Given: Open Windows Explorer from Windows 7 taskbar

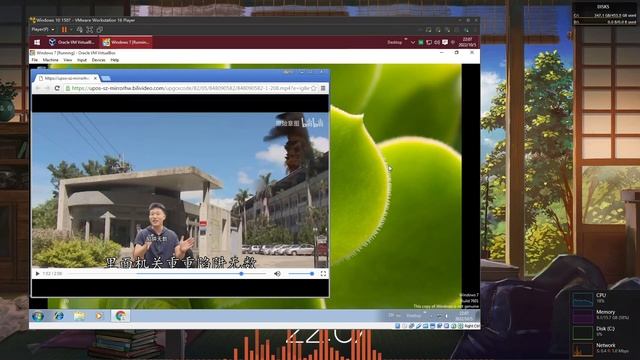Looking at the screenshot, I should (79, 316).
